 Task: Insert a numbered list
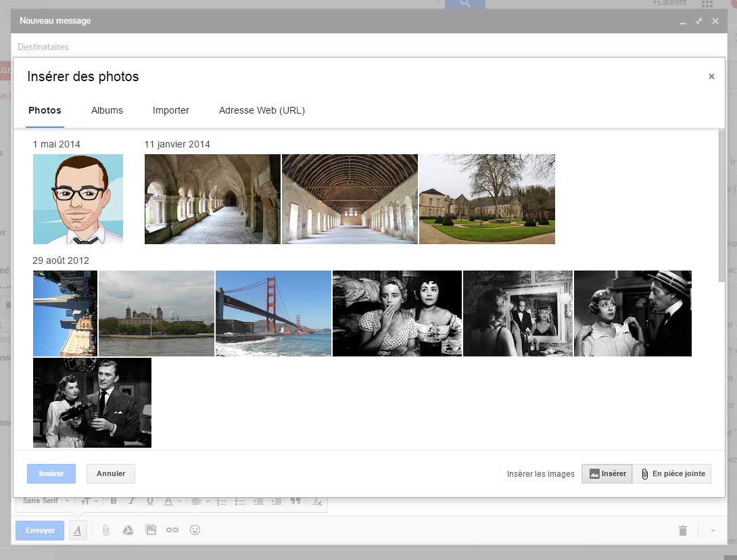click(222, 502)
